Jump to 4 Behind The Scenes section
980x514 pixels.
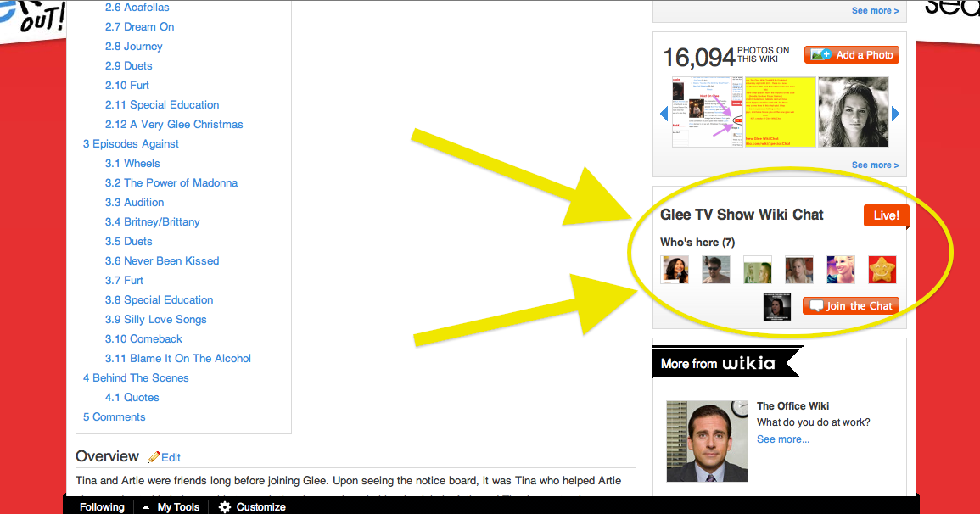click(x=136, y=377)
